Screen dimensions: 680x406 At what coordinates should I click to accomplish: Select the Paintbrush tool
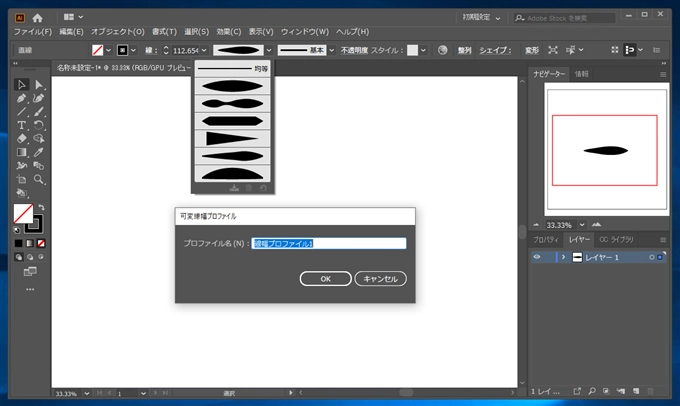(x=39, y=111)
